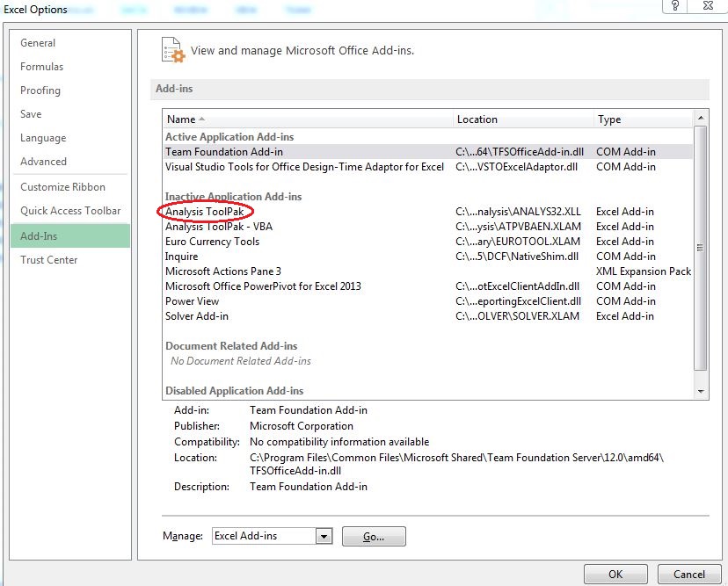Select Analysis ToolPak - VBA entry
Image resolution: width=728 pixels, height=586 pixels.
[222, 226]
